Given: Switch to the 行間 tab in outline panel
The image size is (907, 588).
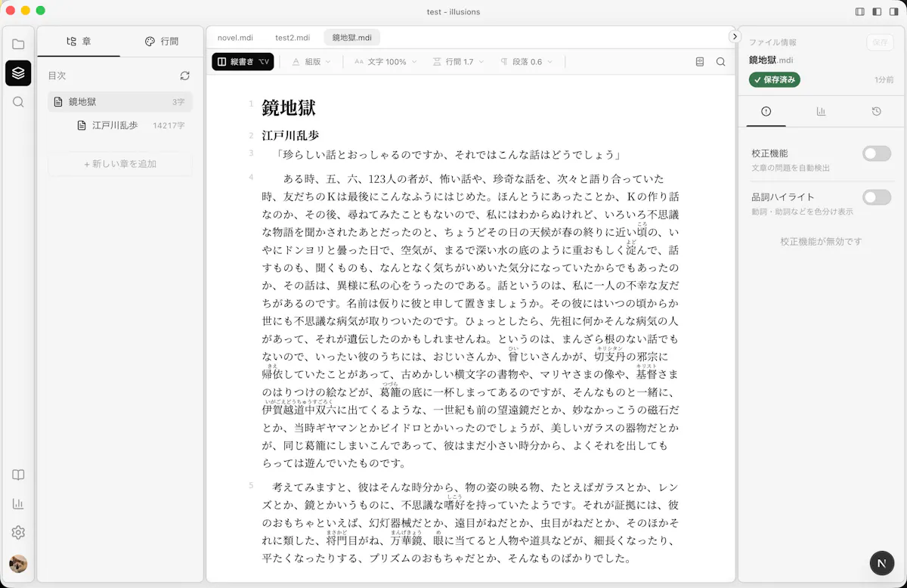Looking at the screenshot, I should (x=161, y=42).
